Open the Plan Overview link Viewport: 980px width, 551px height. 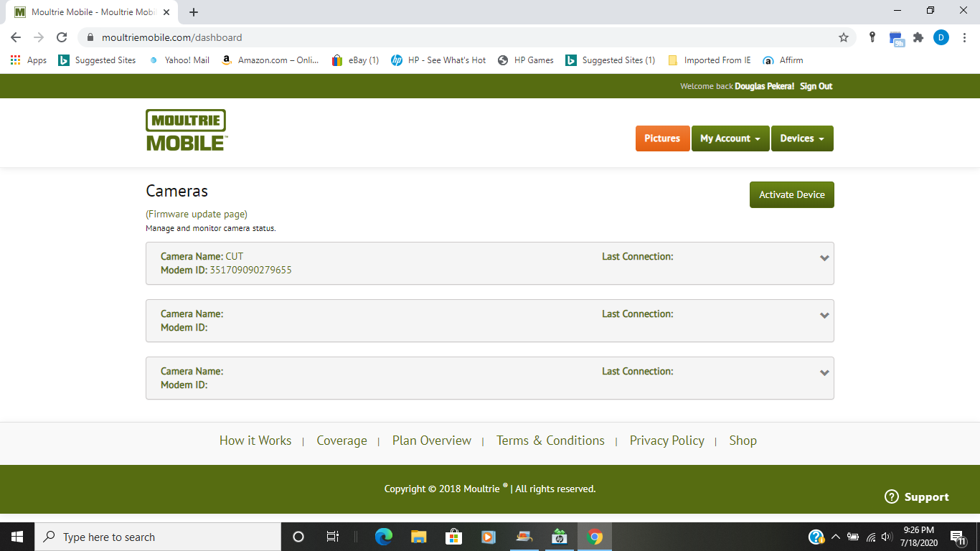(x=432, y=441)
